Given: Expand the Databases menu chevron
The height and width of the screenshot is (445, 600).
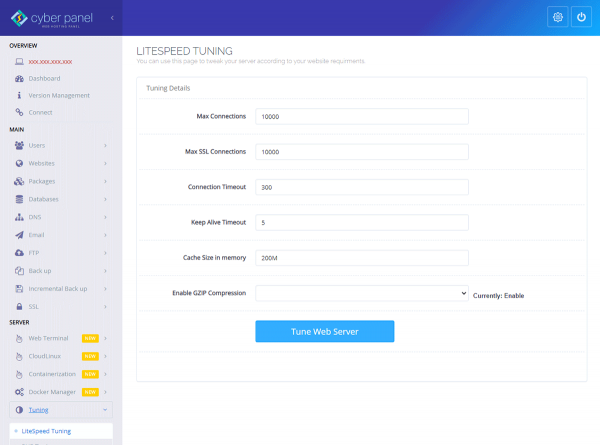Looking at the screenshot, I should click(105, 199).
